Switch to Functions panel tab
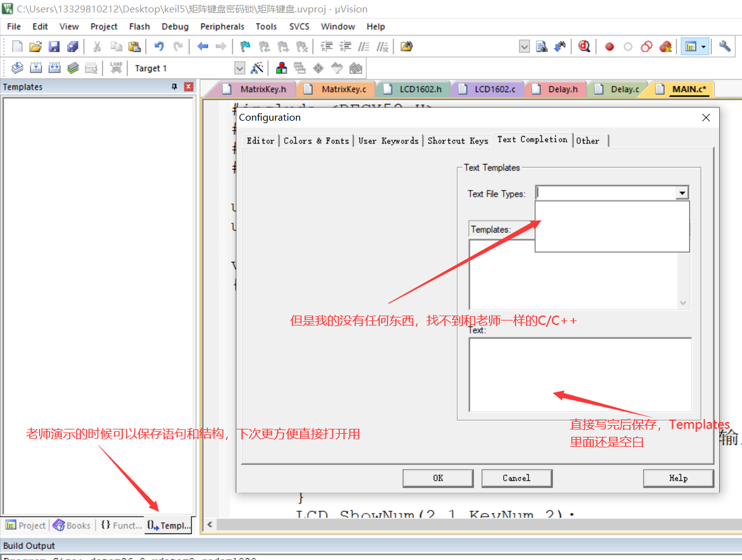 tap(122, 525)
